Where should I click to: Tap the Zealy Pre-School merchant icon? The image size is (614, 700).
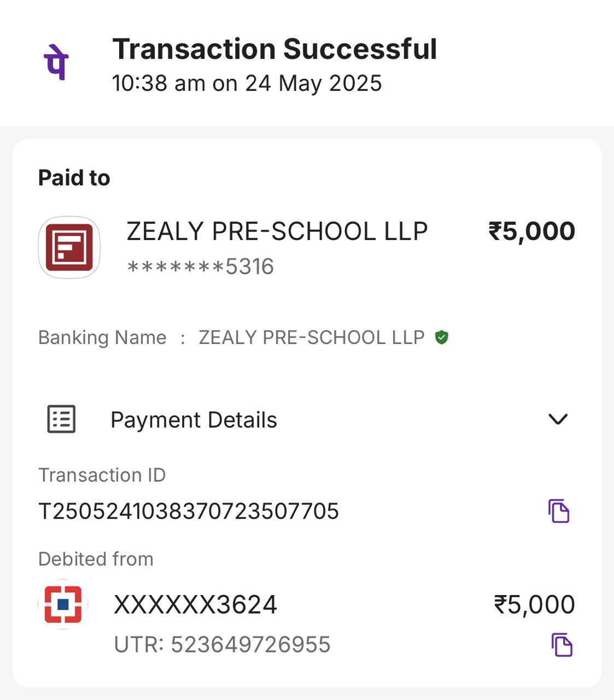pyautogui.click(x=69, y=247)
